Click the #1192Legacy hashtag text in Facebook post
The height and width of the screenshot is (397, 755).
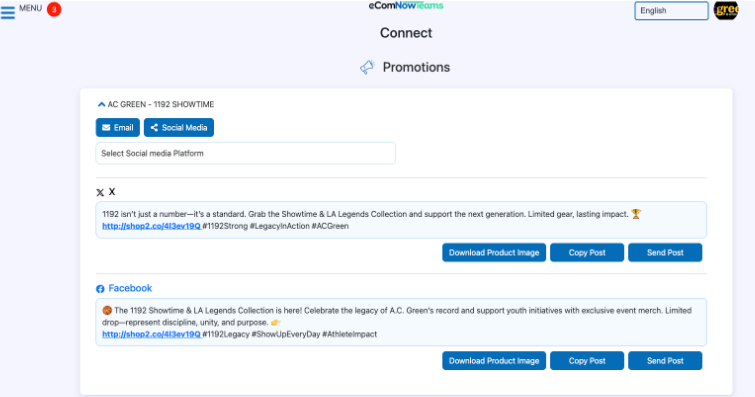(226, 334)
